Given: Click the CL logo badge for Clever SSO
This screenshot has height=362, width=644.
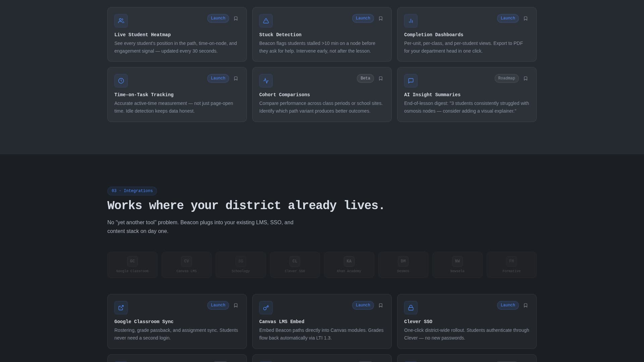Looking at the screenshot, I should [295, 261].
